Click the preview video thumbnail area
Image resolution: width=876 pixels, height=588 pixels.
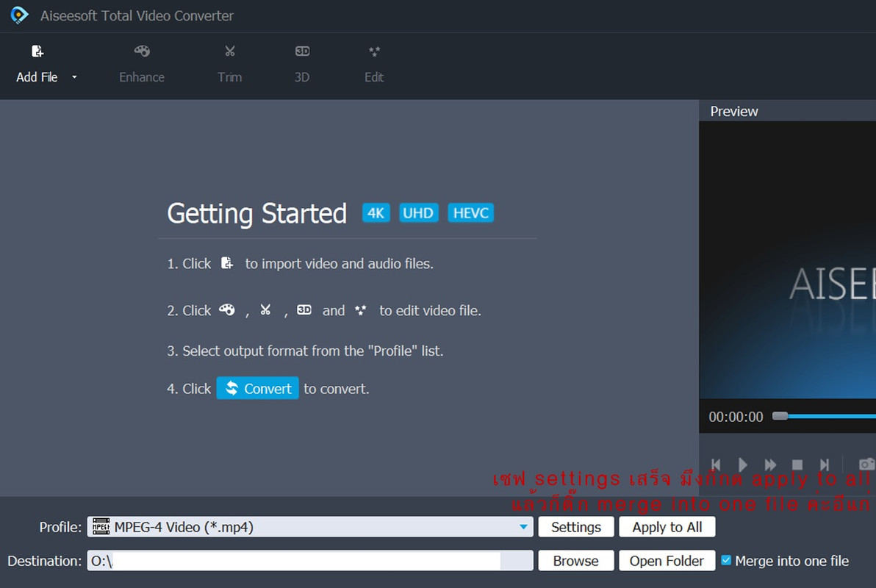[788, 260]
